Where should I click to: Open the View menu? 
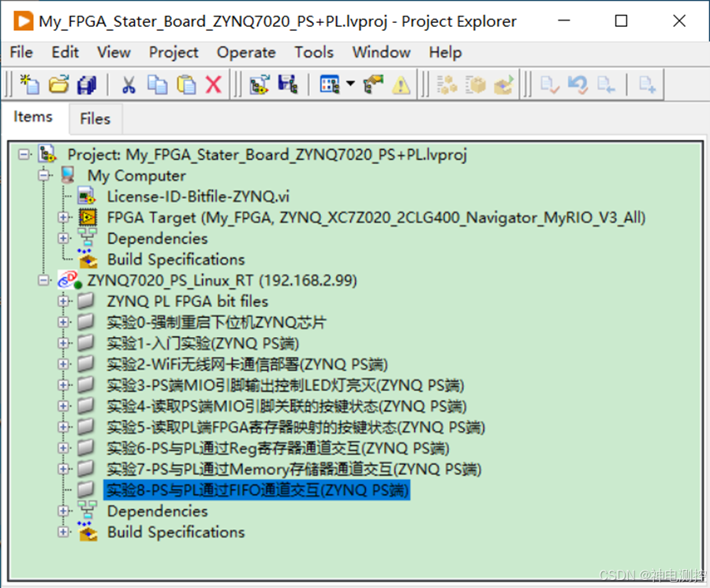tap(114, 53)
